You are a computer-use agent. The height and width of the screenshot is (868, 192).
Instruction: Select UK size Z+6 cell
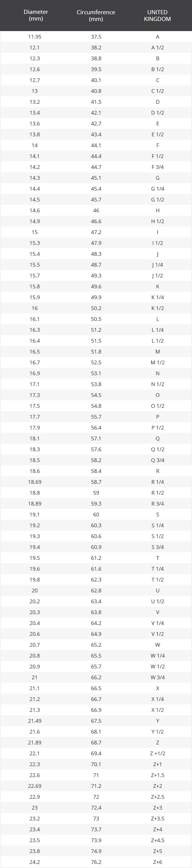[x=157, y=862]
